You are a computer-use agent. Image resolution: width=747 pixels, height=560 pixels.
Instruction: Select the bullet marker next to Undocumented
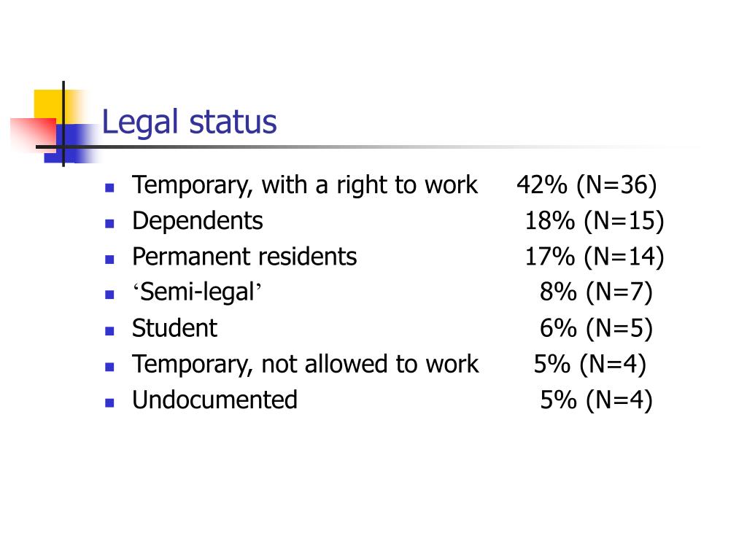coord(109,402)
